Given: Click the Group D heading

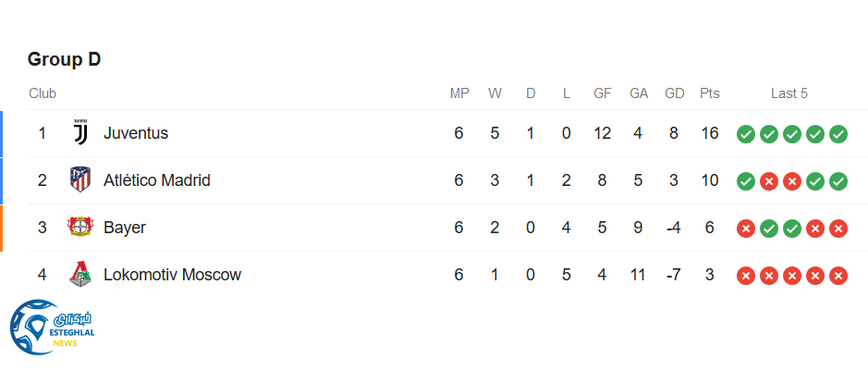Looking at the screenshot, I should pyautogui.click(x=64, y=59).
